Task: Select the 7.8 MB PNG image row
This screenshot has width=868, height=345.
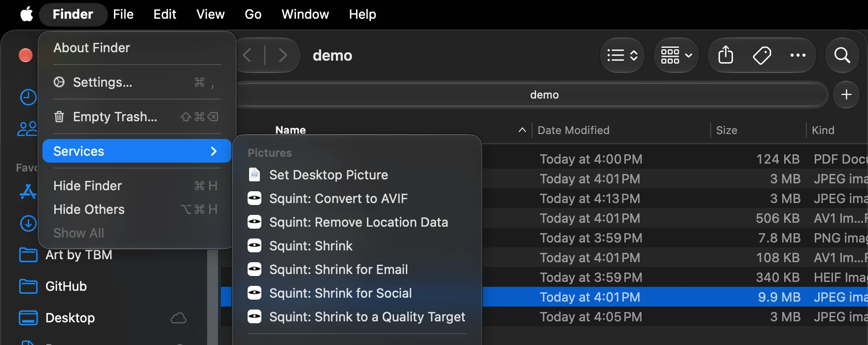Action: tap(675, 238)
